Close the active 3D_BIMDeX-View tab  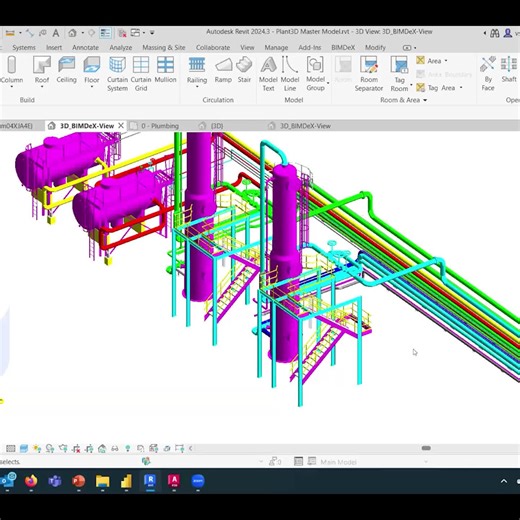(121, 126)
